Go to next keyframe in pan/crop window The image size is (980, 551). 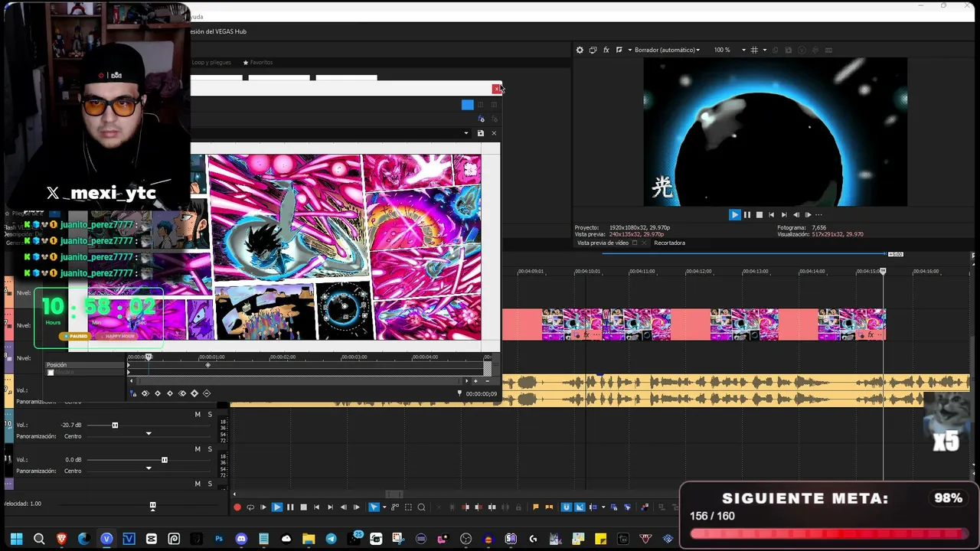(x=170, y=393)
